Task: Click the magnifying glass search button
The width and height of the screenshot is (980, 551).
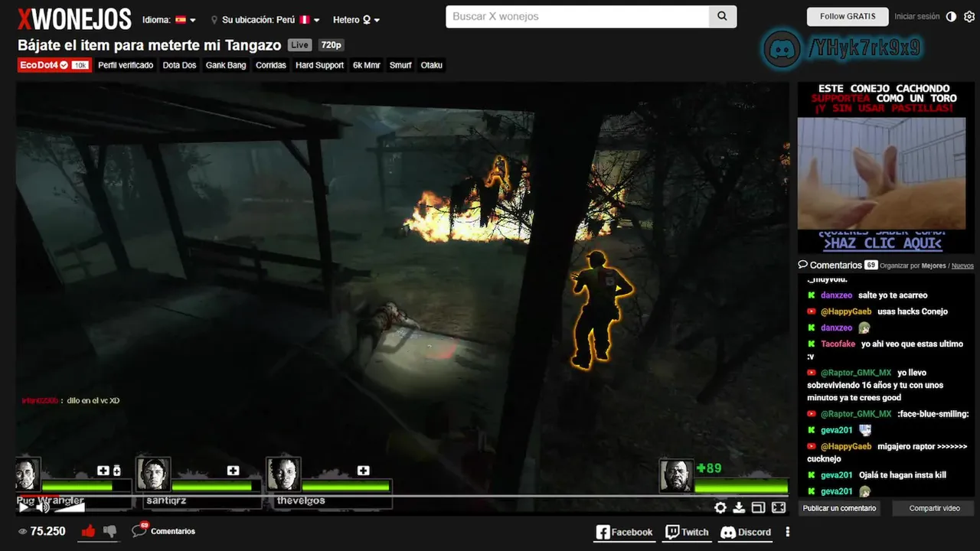Action: tap(723, 17)
